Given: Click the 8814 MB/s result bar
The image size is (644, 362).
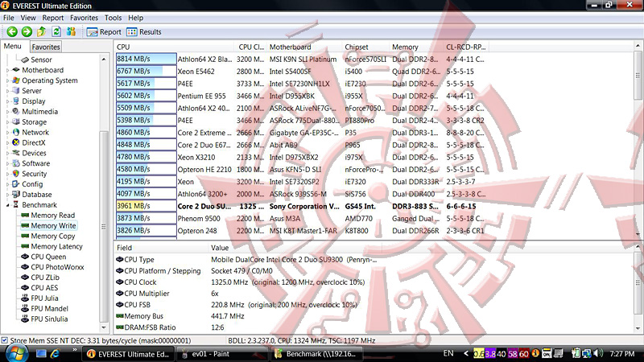Looking at the screenshot, I should click(147, 59).
